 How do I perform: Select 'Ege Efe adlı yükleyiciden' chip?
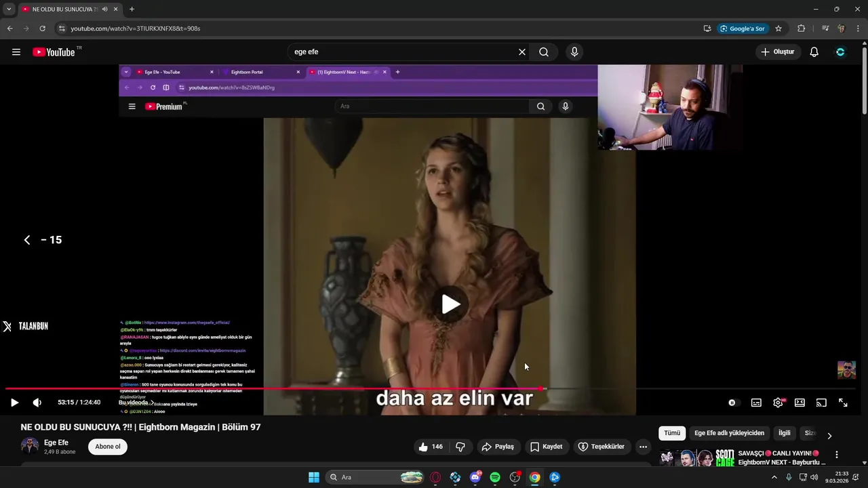point(729,433)
